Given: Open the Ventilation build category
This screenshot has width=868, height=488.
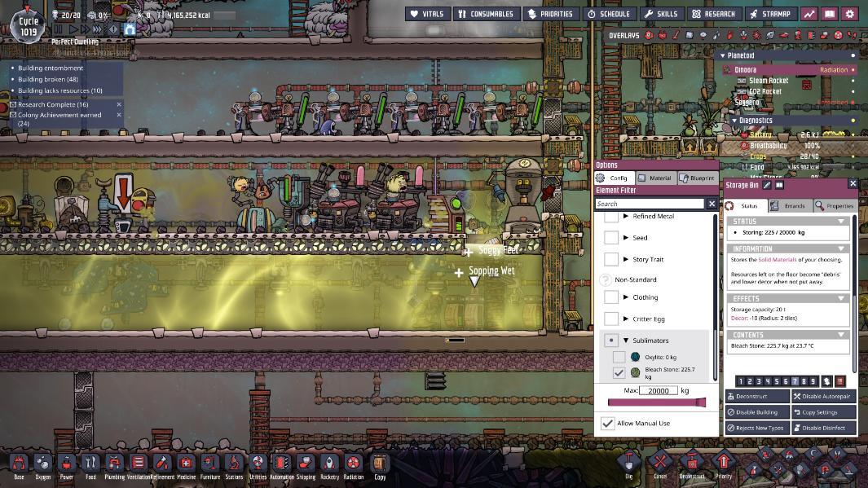Looking at the screenshot, I should [138, 464].
